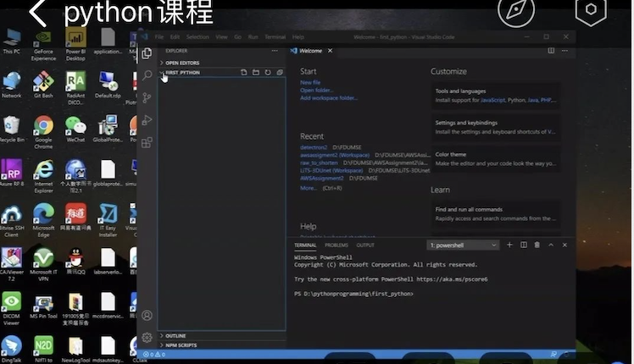This screenshot has width=634, height=364.
Task: Open the File menu
Action: 159,36
